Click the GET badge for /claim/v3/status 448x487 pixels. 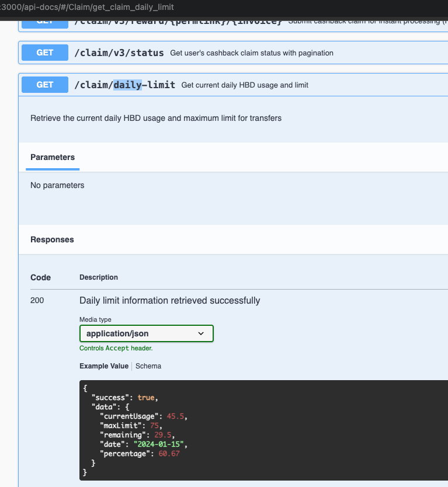click(45, 53)
